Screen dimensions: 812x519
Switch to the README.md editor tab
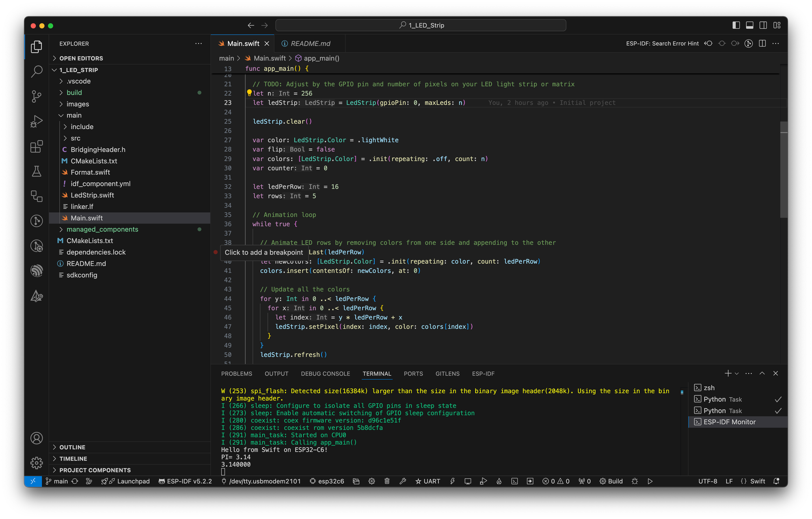tap(310, 43)
